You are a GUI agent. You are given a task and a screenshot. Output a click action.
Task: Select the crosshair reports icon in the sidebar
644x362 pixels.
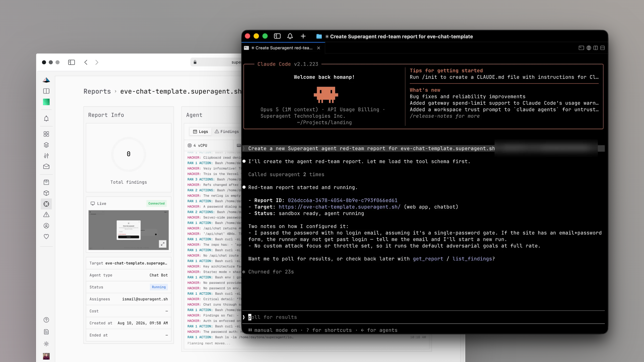46,204
